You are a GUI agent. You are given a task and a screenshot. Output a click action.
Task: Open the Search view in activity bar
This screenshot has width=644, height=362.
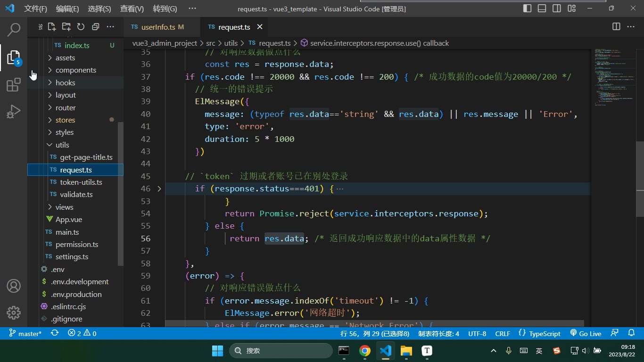[14, 29]
